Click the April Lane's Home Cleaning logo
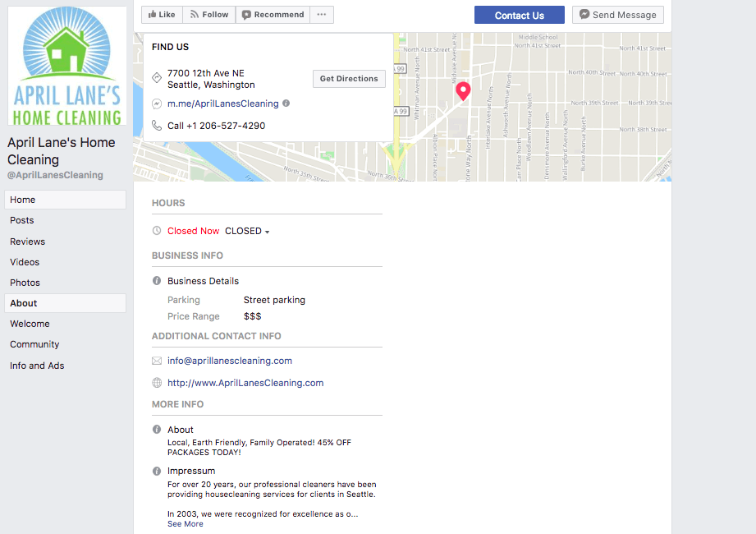Viewport: 756px width, 534px height. (67, 66)
